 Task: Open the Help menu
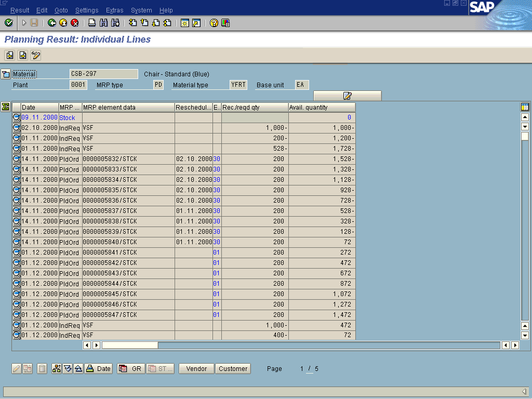pyautogui.click(x=166, y=10)
